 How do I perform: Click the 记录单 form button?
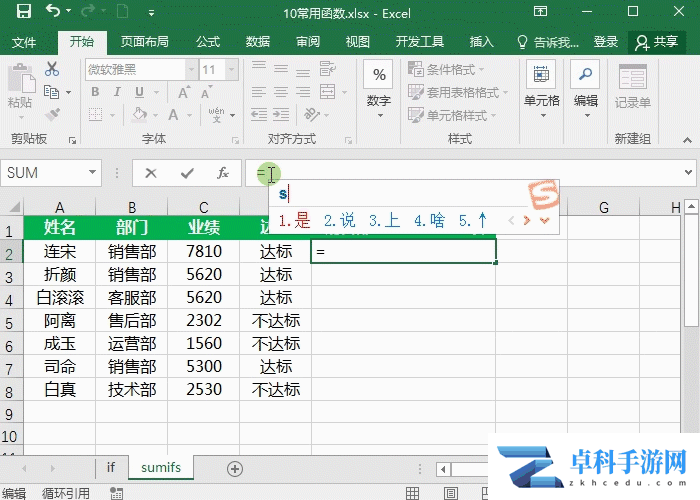point(633,86)
